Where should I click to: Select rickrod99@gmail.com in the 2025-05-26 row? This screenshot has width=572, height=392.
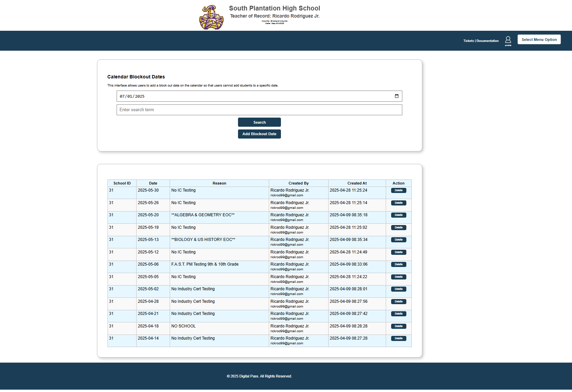[x=286, y=207]
